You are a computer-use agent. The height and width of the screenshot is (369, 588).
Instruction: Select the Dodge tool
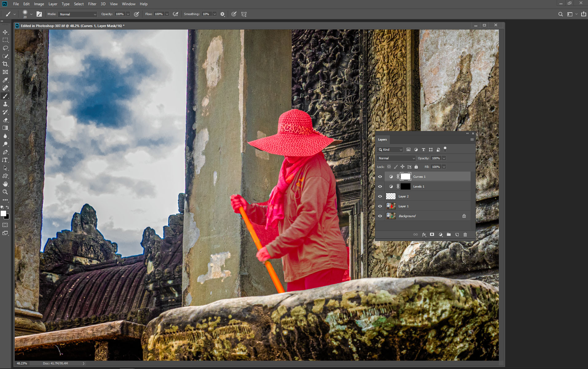point(5,144)
